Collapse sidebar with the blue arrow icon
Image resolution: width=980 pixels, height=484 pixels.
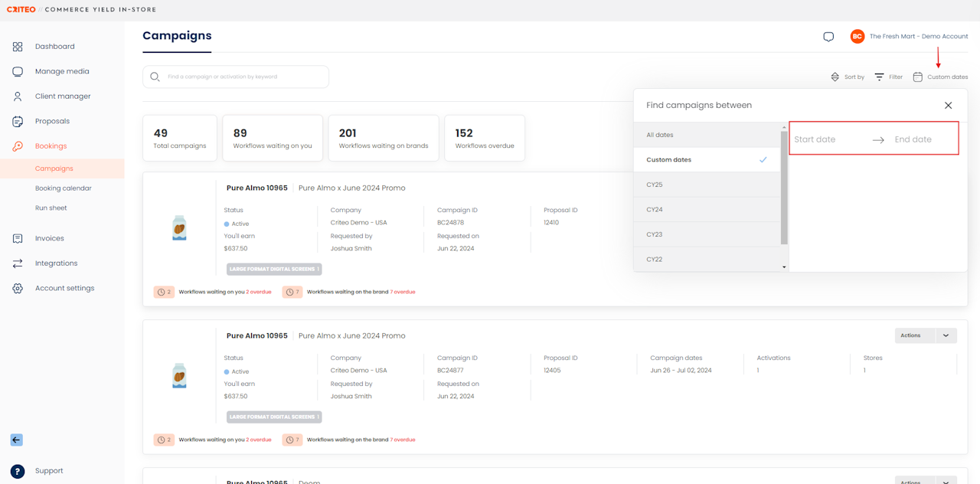click(x=17, y=440)
